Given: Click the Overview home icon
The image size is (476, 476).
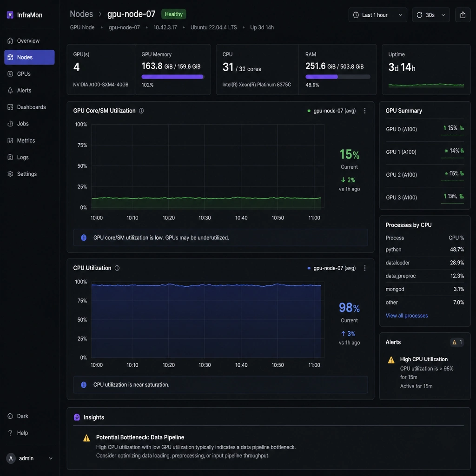Looking at the screenshot, I should pos(10,41).
